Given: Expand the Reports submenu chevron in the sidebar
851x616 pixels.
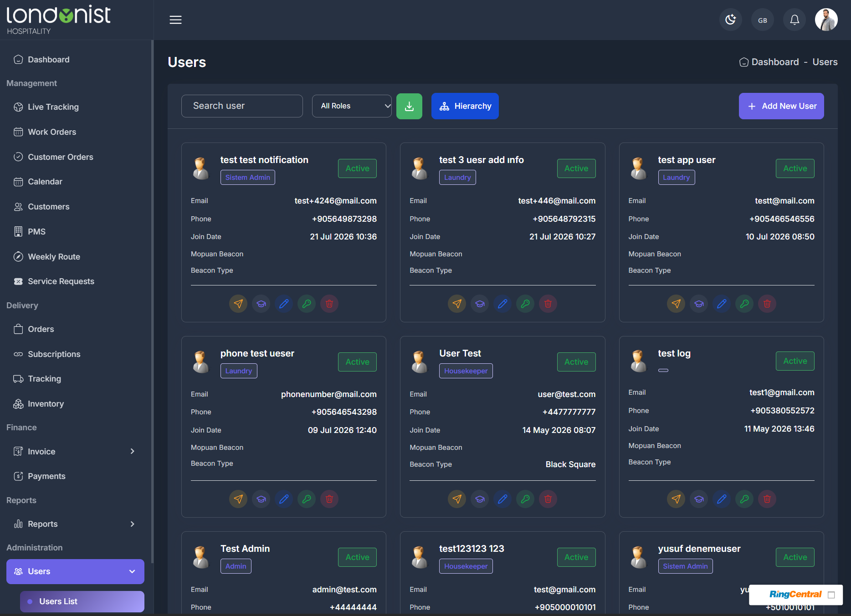Looking at the screenshot, I should coord(132,524).
